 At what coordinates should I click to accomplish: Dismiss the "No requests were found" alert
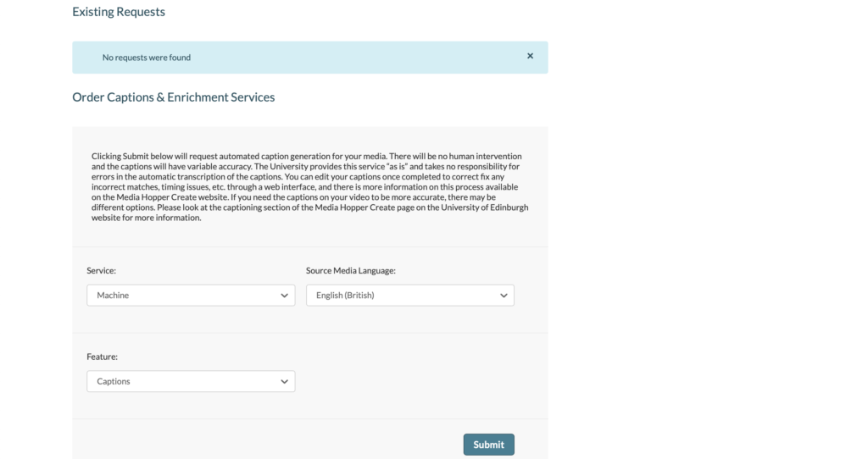click(531, 56)
